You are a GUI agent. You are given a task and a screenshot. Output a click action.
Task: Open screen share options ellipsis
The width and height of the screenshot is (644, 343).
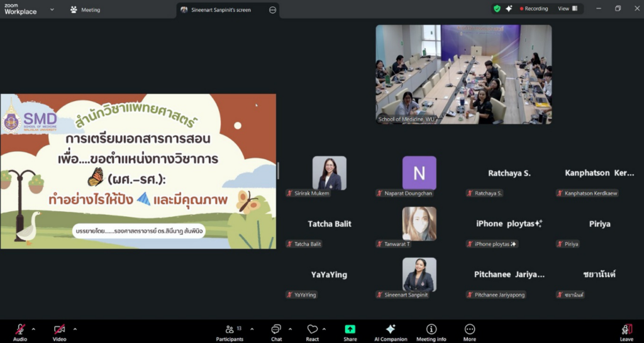point(272,10)
